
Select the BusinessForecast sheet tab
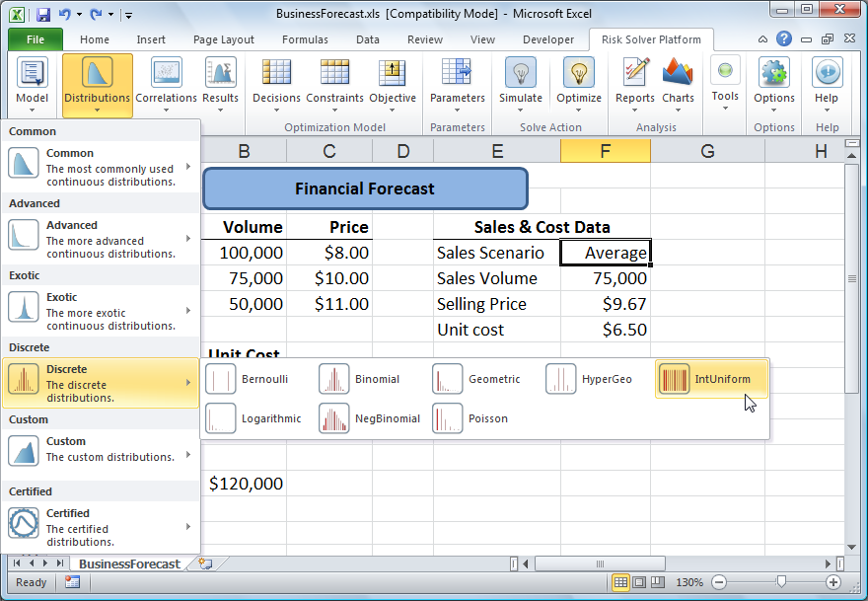pos(129,563)
